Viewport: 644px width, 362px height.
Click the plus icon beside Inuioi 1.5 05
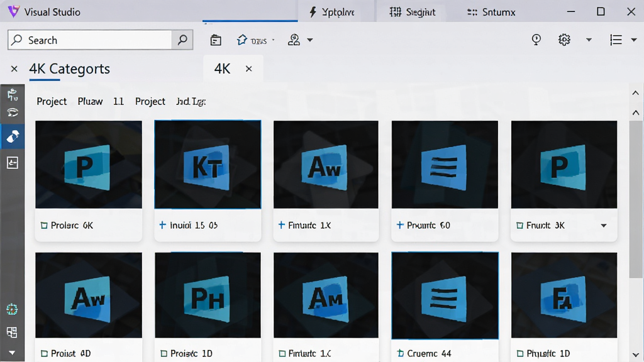162,225
